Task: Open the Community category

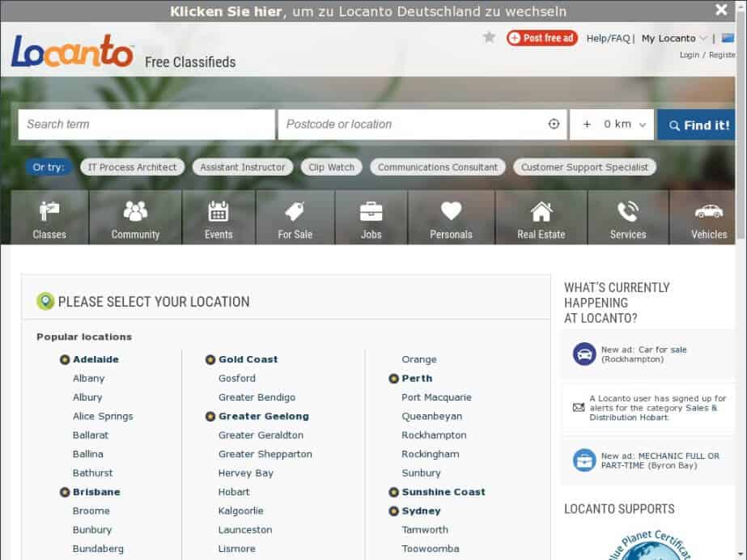Action: [135, 218]
